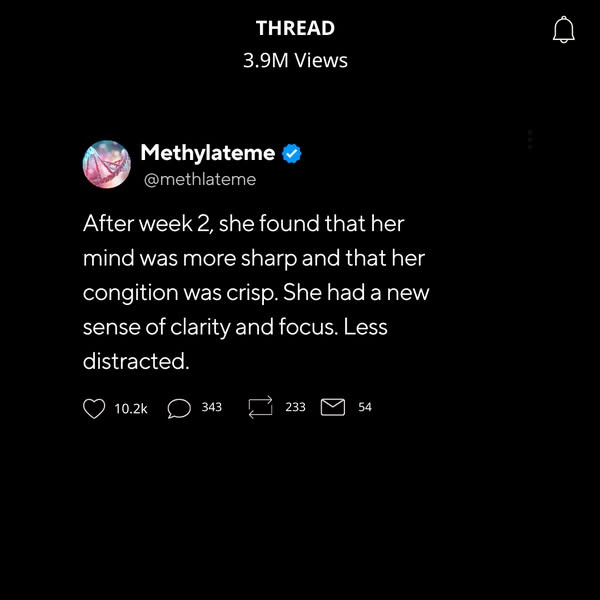Screen dimensions: 600x600
Task: Click the notification bell icon
Action: coord(564,30)
